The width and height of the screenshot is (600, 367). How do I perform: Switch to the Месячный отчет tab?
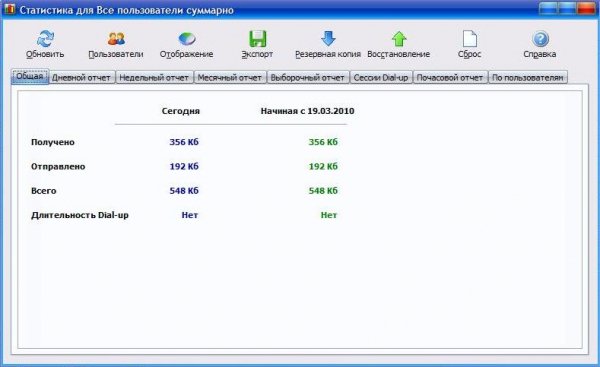230,77
